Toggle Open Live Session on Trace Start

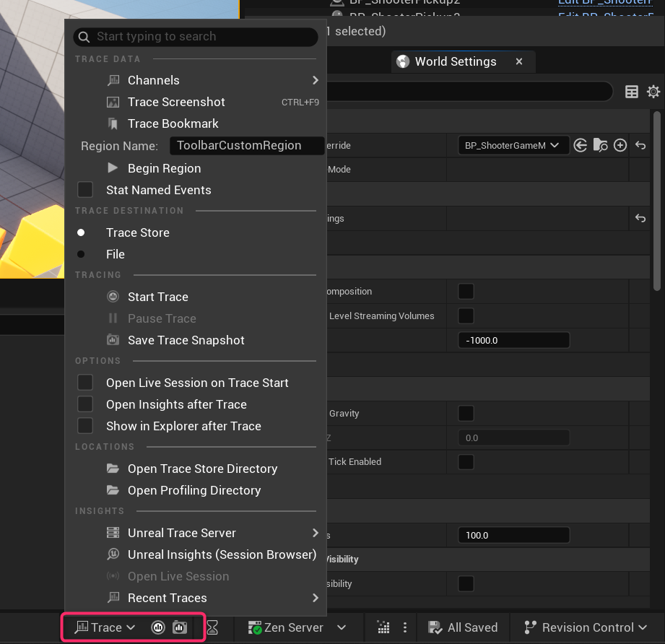[x=85, y=383]
